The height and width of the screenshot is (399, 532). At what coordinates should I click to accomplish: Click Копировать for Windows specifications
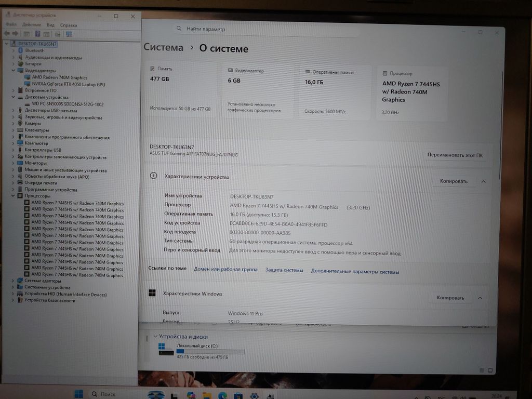point(450,298)
